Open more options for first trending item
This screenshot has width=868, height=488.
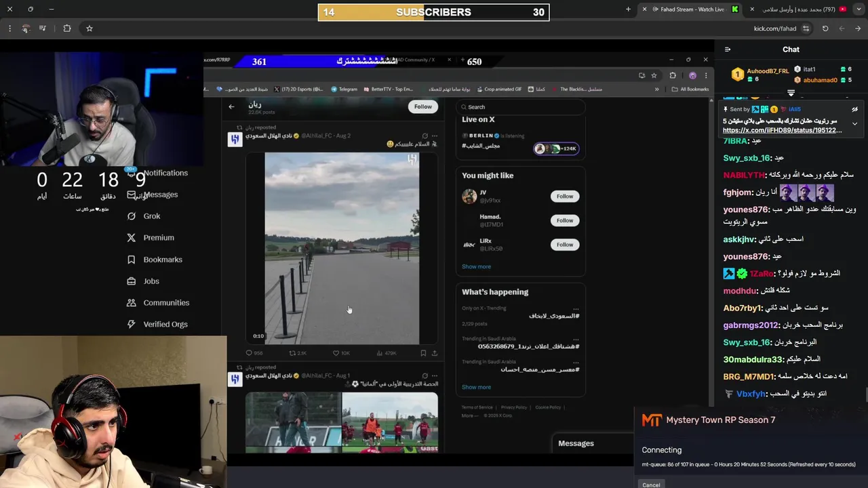pyautogui.click(x=576, y=308)
